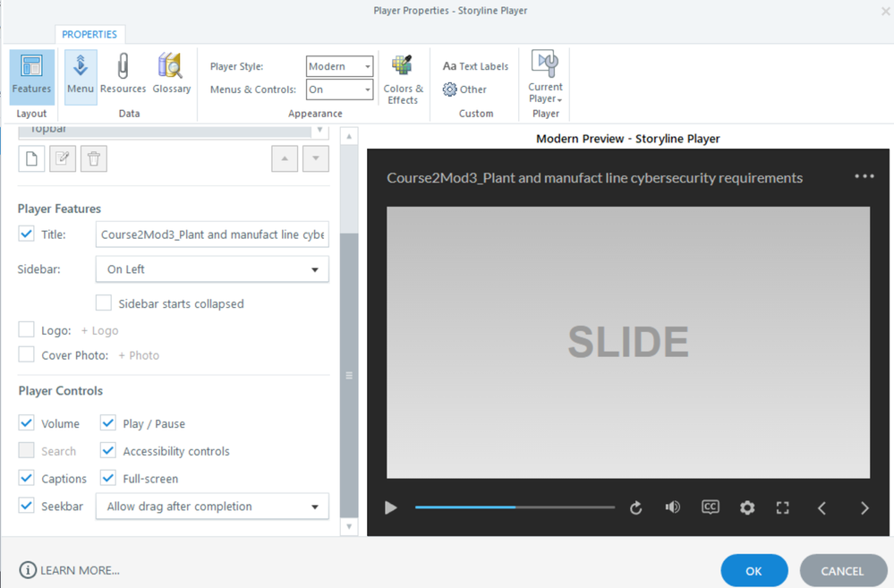Uncheck the Volume checkbox
The image size is (894, 588).
(27, 423)
